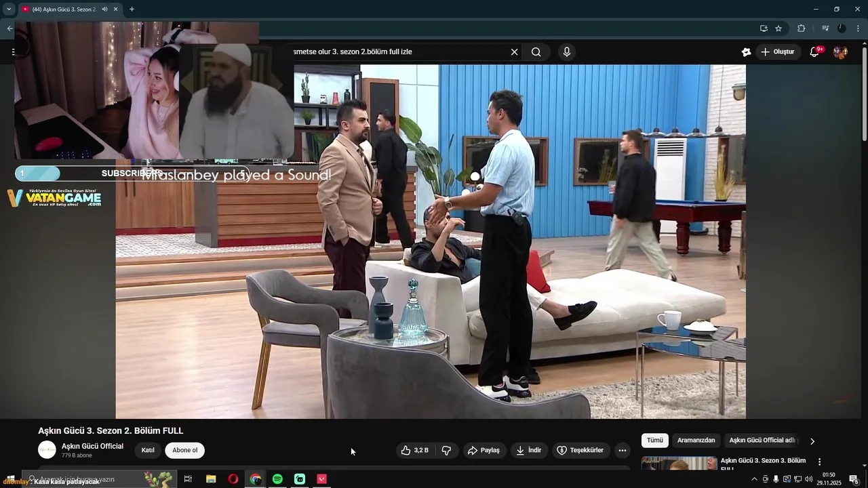868x488 pixels.
Task: Open Chrome profile avatar
Action: point(842,28)
